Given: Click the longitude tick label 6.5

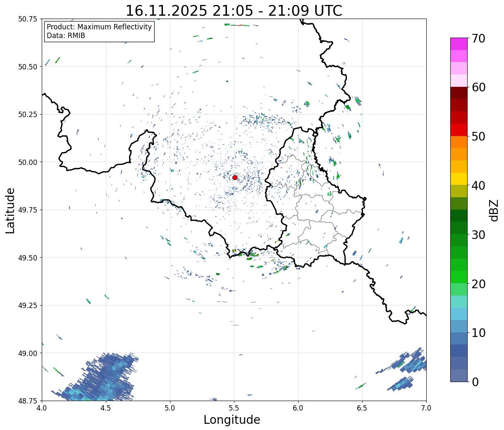Looking at the screenshot, I should 362,408.
